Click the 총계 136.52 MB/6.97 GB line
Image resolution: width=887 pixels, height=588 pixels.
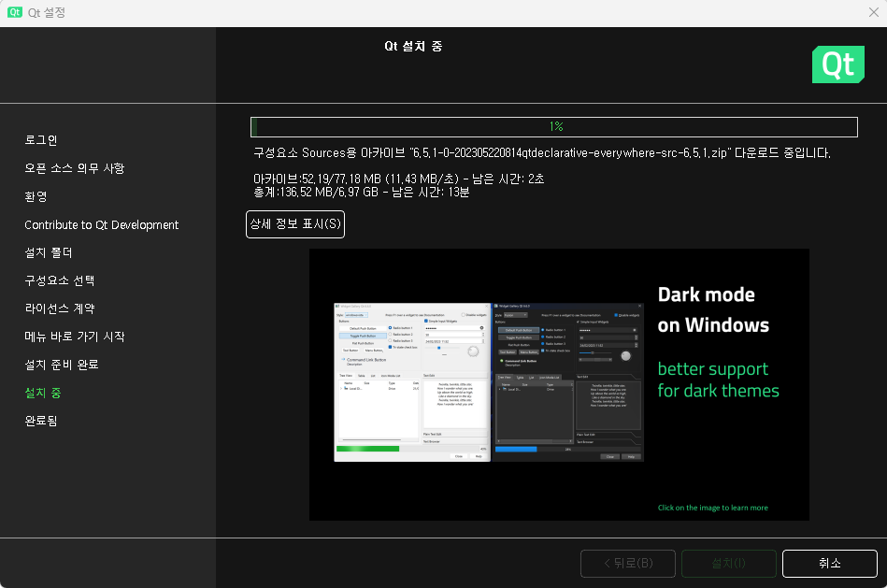click(x=361, y=193)
